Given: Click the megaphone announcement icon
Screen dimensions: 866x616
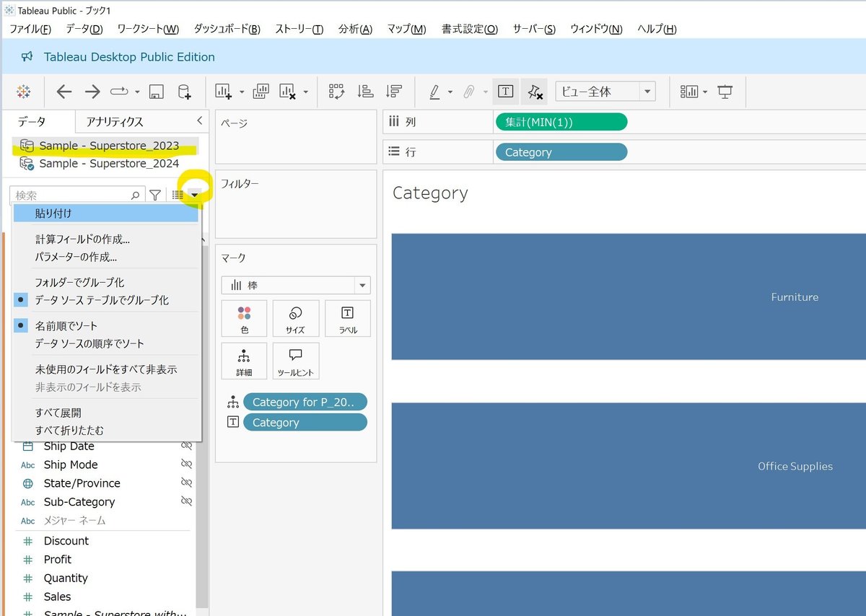Looking at the screenshot, I should click(x=27, y=57).
